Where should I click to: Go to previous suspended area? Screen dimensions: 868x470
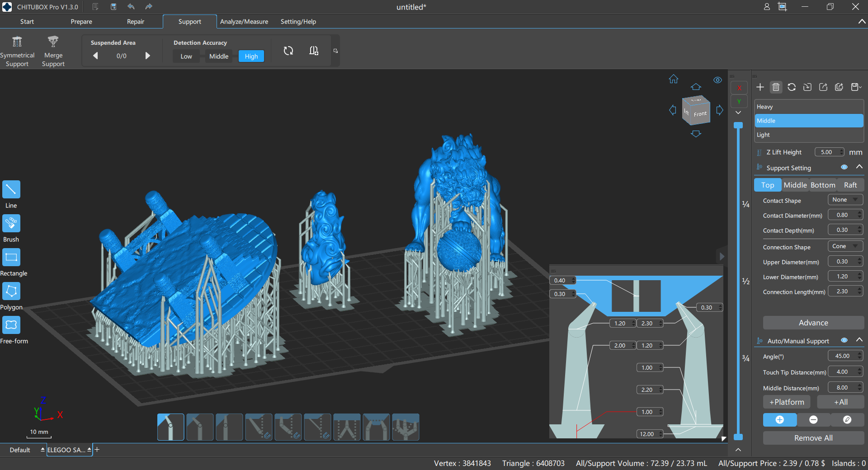pos(95,56)
